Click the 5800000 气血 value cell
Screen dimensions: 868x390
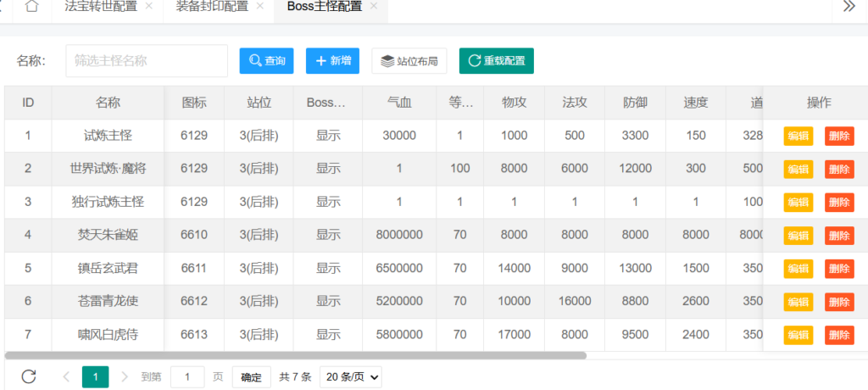coord(399,335)
